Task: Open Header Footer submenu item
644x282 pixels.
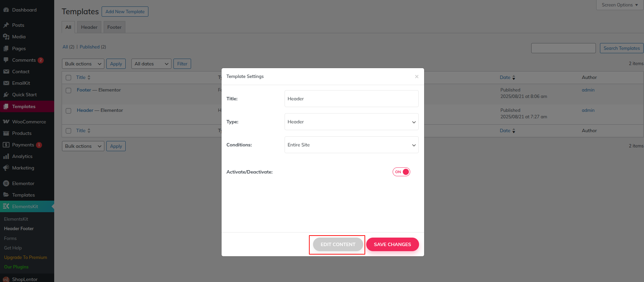Action: [x=19, y=228]
